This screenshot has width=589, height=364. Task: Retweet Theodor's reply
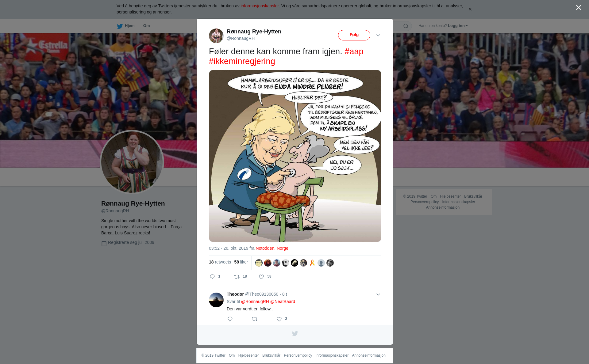pos(255,319)
